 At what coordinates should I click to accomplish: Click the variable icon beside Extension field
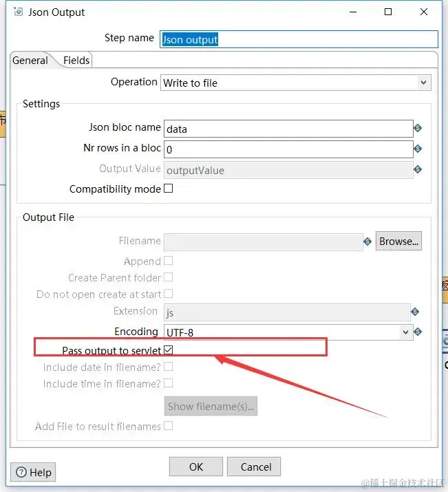[415, 312]
